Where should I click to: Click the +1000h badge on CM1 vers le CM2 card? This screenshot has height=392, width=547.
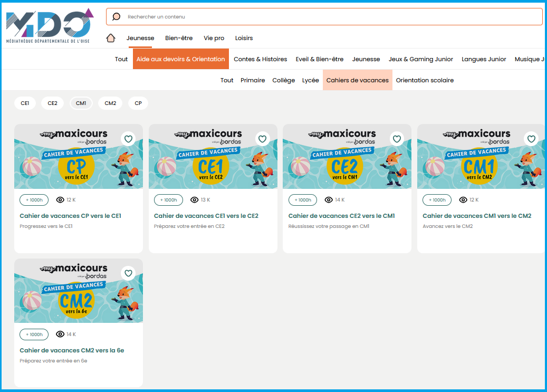coord(437,200)
